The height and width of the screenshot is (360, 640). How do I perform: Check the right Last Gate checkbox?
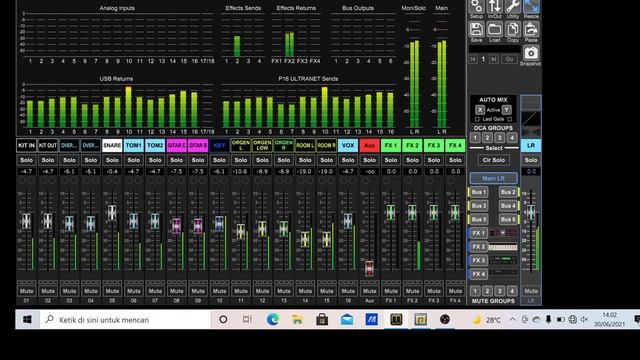click(x=509, y=119)
